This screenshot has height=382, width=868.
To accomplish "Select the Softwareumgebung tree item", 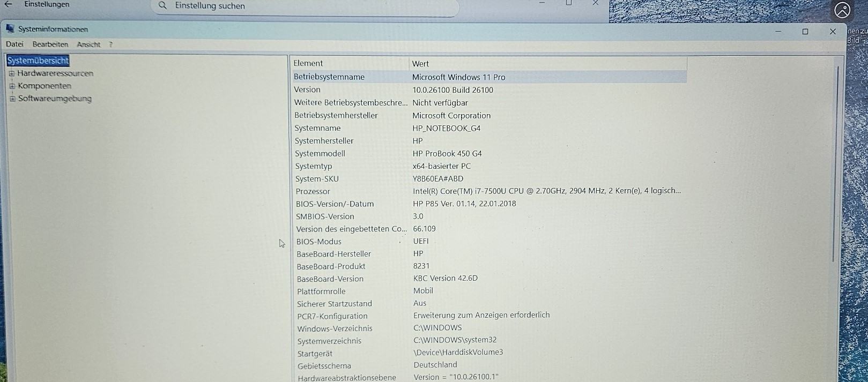I will 55,99.
